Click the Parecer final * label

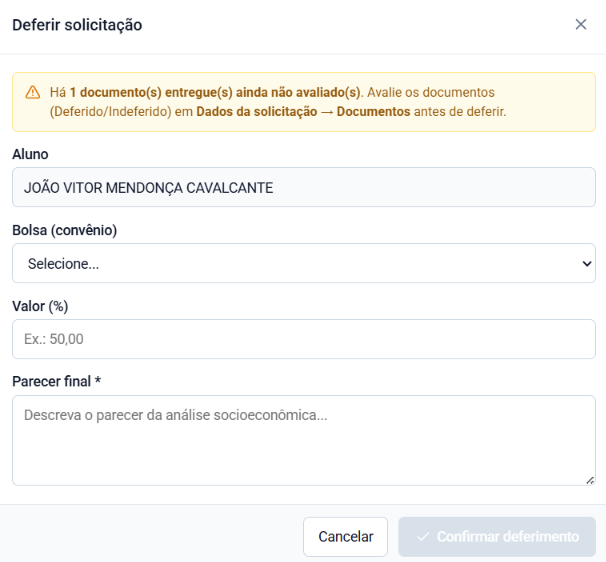click(x=56, y=381)
